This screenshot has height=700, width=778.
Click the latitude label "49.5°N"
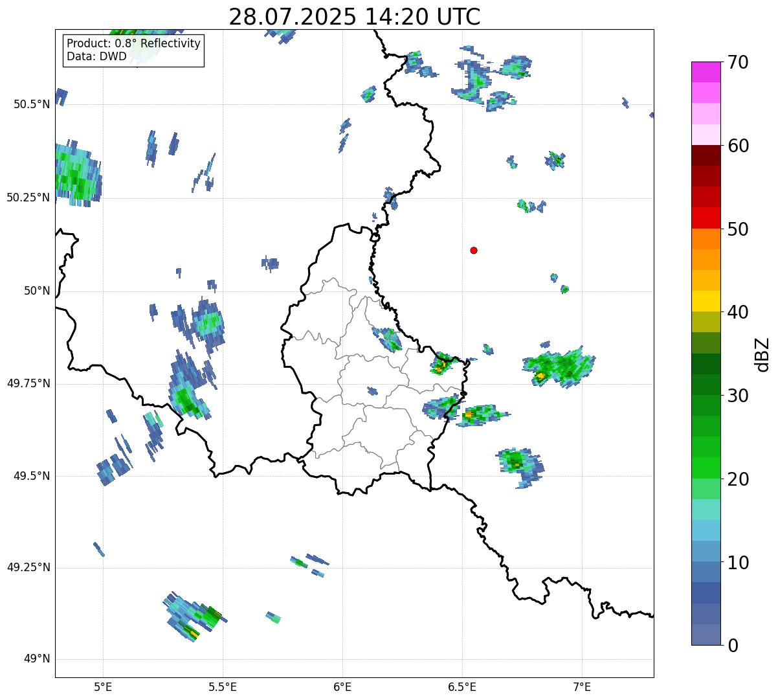(x=31, y=476)
